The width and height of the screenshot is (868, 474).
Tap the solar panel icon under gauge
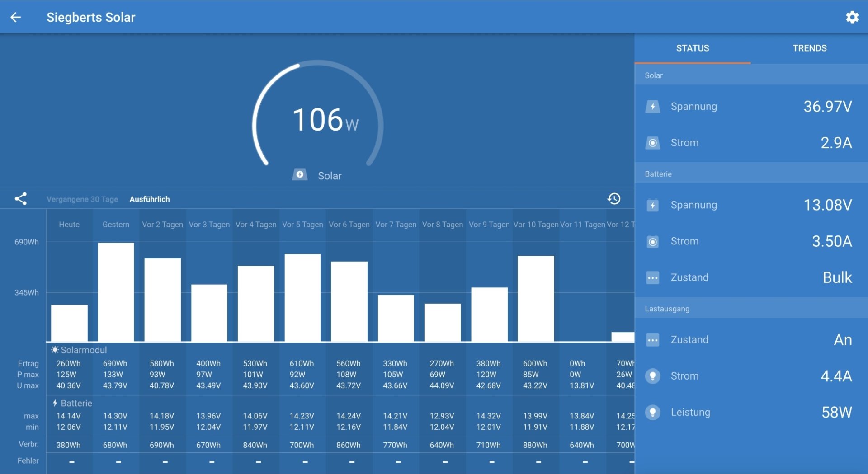point(300,175)
